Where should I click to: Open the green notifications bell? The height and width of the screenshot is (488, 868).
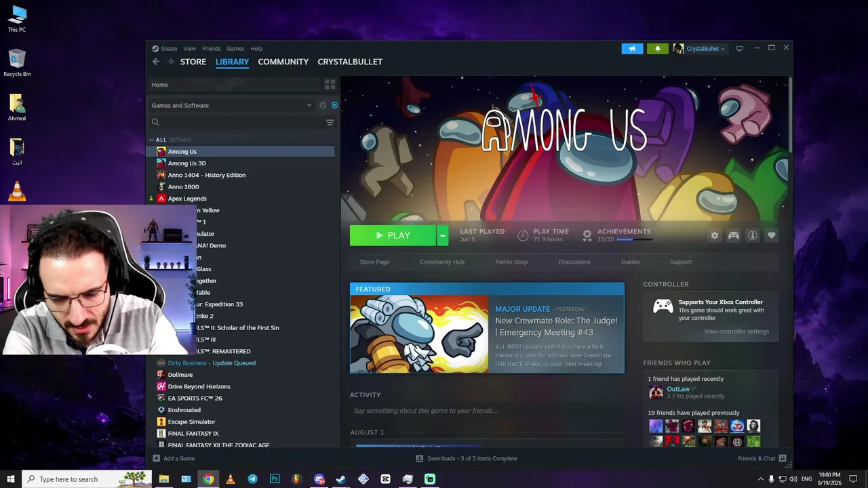(x=657, y=49)
